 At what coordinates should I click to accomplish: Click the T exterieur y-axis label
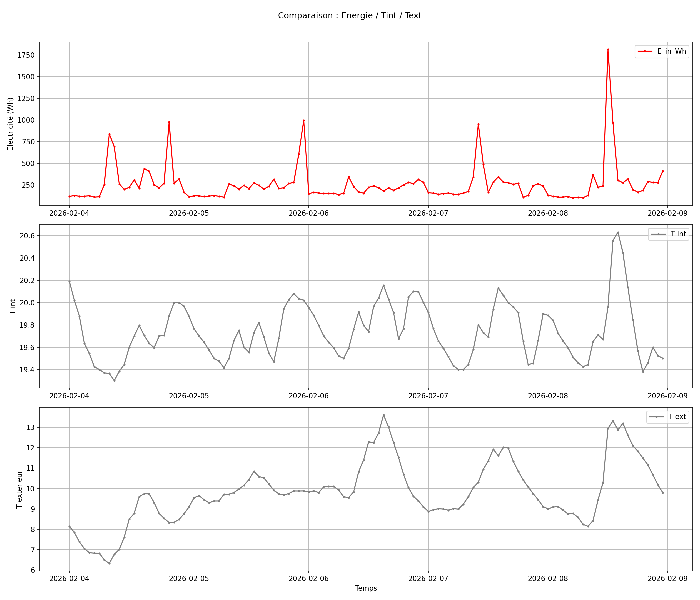19,490
